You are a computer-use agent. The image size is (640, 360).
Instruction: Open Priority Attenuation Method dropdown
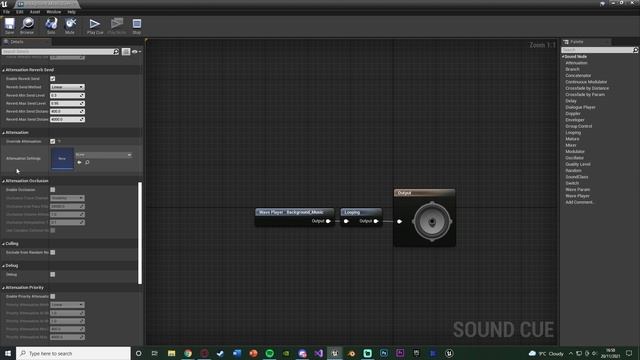pyautogui.click(x=67, y=305)
